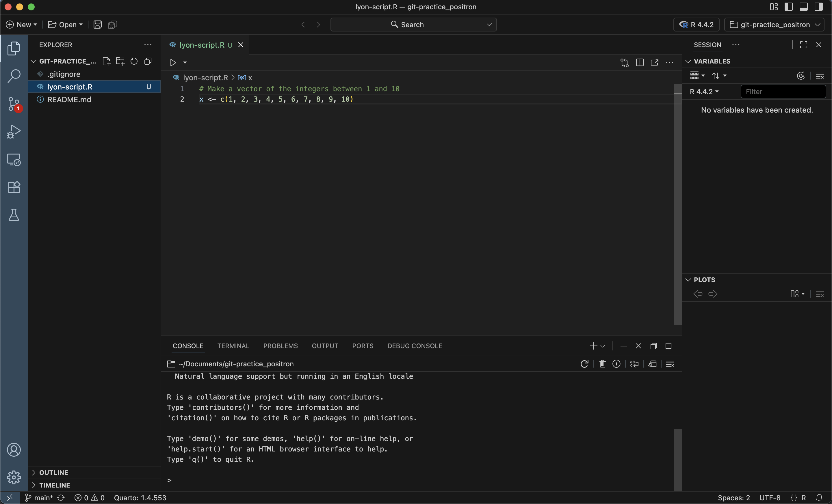Toggle the bottom panel visibility
This screenshot has width=832, height=504.
click(804, 6)
